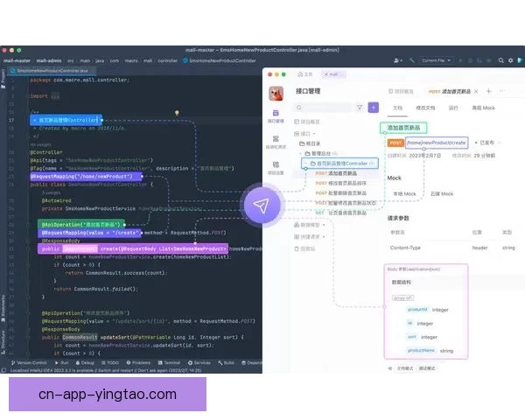Switch to the 运行 tab
The width and height of the screenshot is (525, 420).
click(x=452, y=108)
